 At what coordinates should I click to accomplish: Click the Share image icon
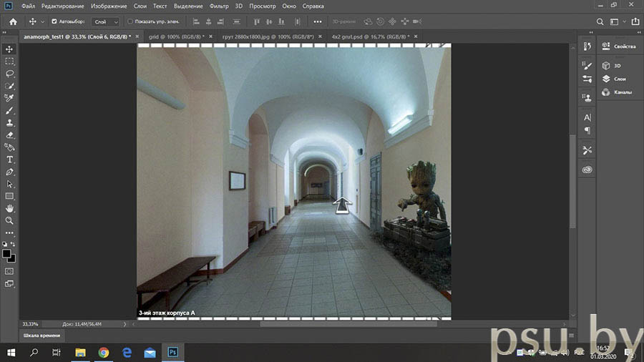coord(635,21)
